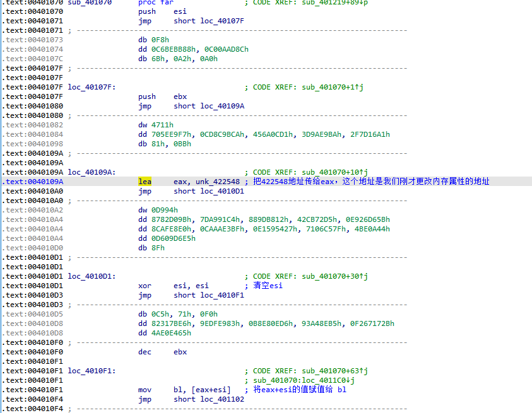The width and height of the screenshot is (532, 413).
Task: Click cross reference sub_401070+1↑j
Action: [333, 87]
